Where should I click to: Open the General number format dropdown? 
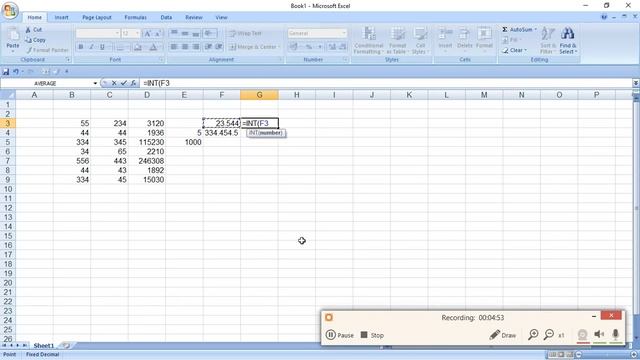pyautogui.click(x=344, y=33)
